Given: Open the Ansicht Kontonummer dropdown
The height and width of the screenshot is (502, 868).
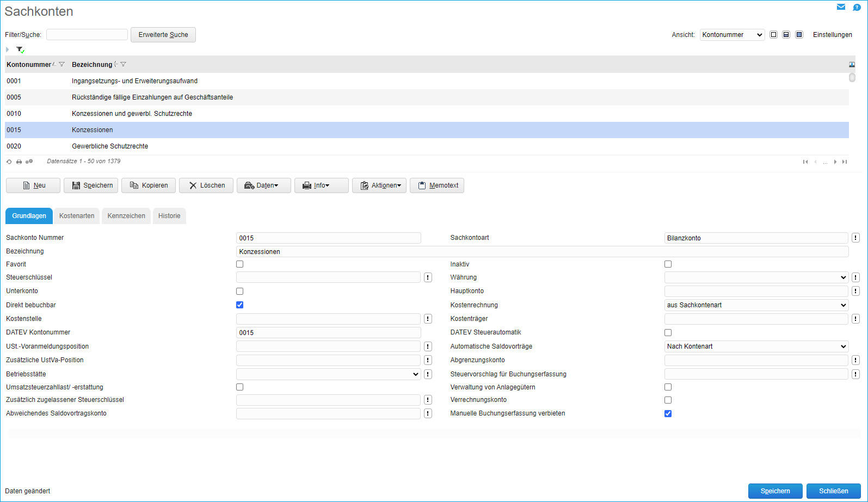Looking at the screenshot, I should click(732, 35).
